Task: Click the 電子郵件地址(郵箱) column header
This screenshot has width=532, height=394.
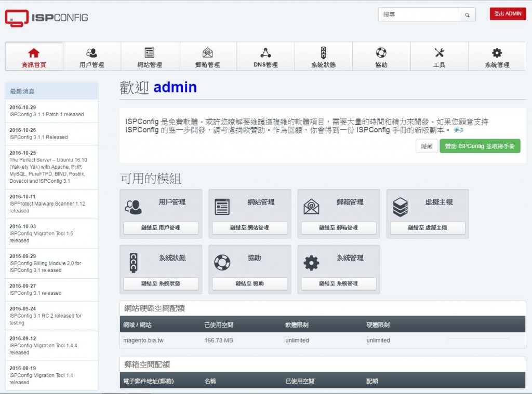Action: pos(149,381)
